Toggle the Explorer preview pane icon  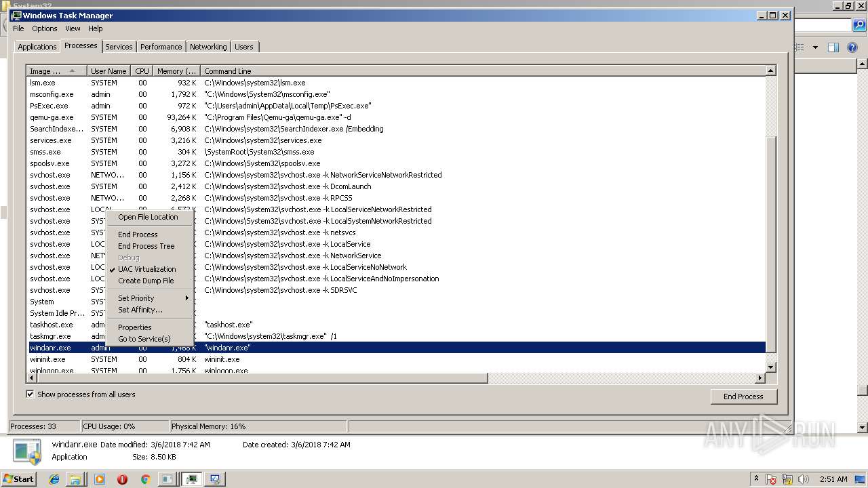tap(833, 47)
